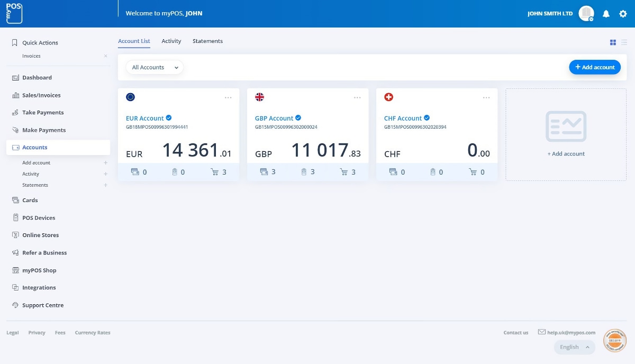Image resolution: width=635 pixels, height=364 pixels.
Task: Click the Online Stores icon
Action: point(15,235)
